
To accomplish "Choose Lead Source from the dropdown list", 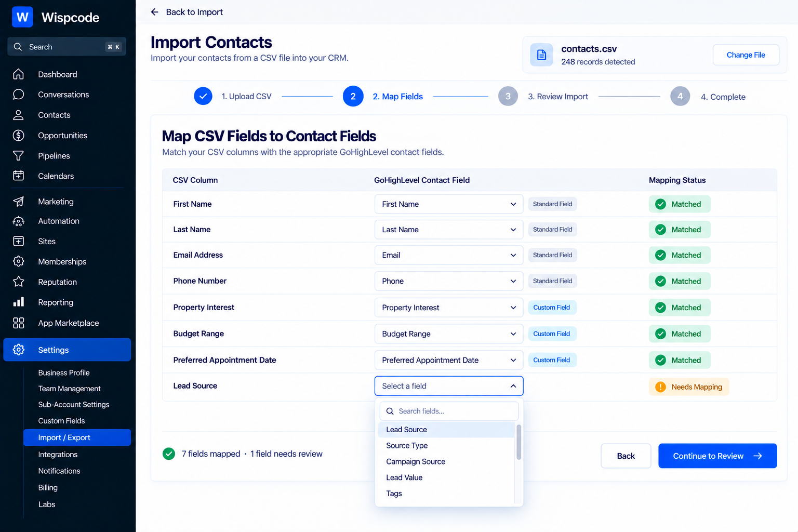I will point(446,430).
